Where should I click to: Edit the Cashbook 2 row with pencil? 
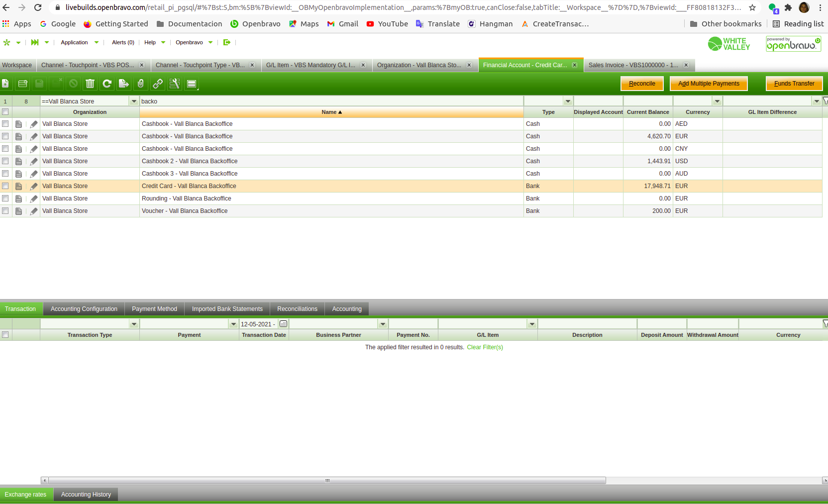[34, 161]
